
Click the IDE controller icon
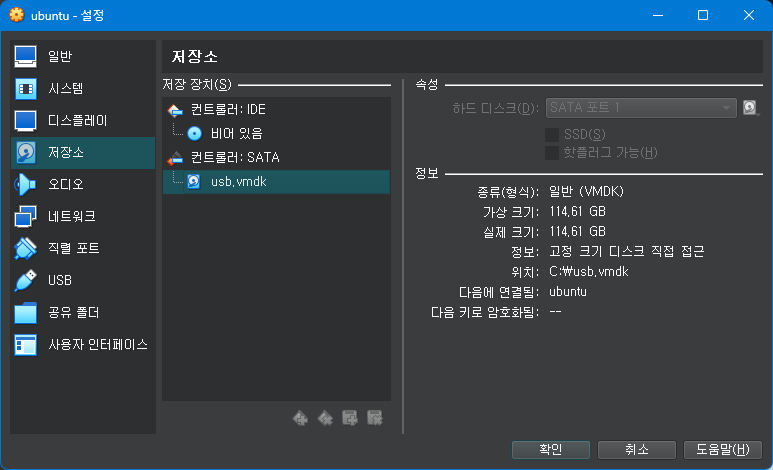175,110
